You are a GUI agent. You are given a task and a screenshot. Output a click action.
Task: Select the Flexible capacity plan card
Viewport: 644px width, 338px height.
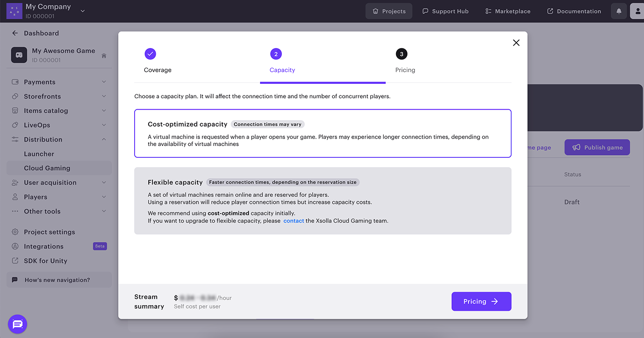click(x=323, y=201)
